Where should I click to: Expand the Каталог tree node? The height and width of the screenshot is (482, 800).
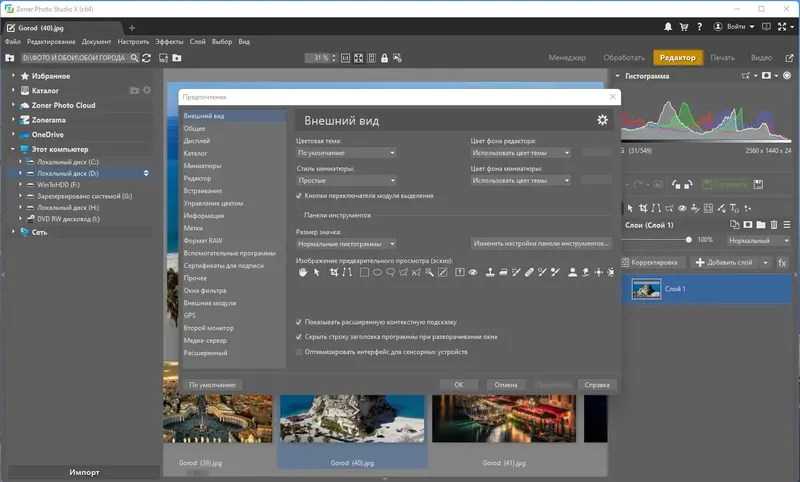pos(14,90)
